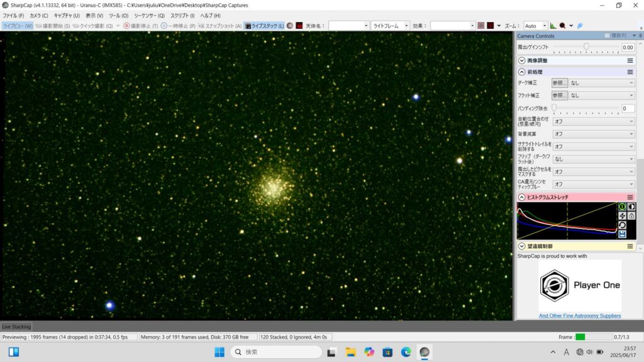Open the dropdown arrow beside magnifier tool
This screenshot has width=644, height=362.
tap(571, 26)
